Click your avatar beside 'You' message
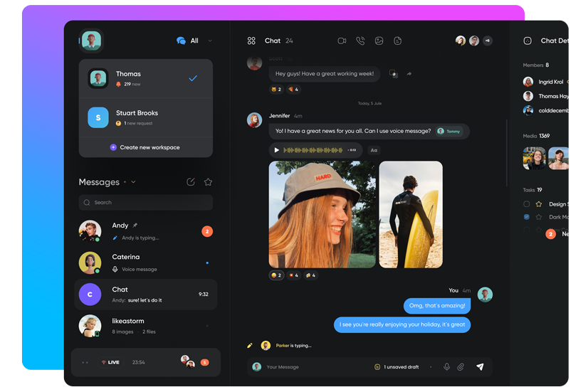Image resolution: width=588 pixels, height=392 pixels. [x=485, y=295]
